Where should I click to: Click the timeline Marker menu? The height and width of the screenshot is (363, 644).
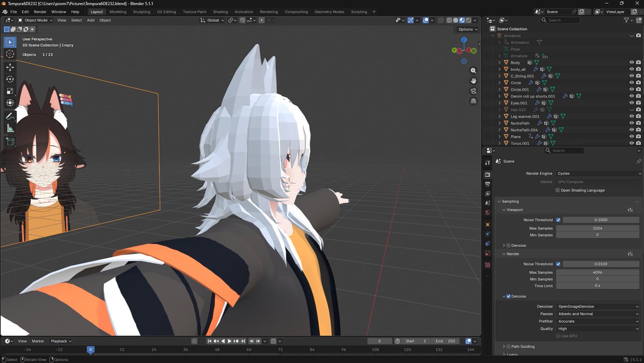pyautogui.click(x=38, y=341)
